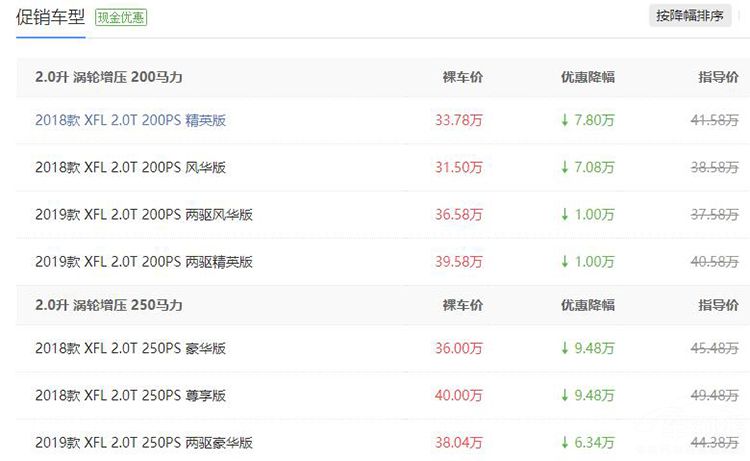Viewport: 750px width, 461px height.
Task: Click the 9.48万 discount for 豪华版
Action: point(588,348)
